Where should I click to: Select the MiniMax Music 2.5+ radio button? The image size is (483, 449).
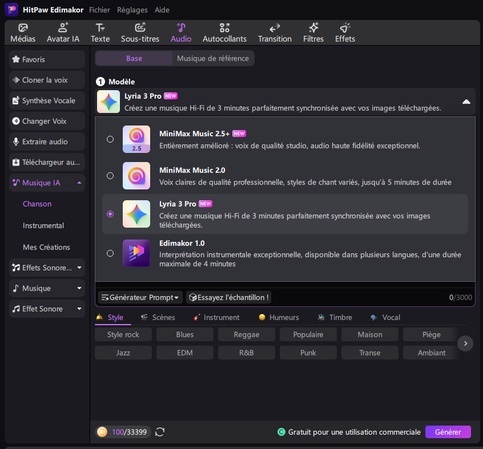[110, 139]
